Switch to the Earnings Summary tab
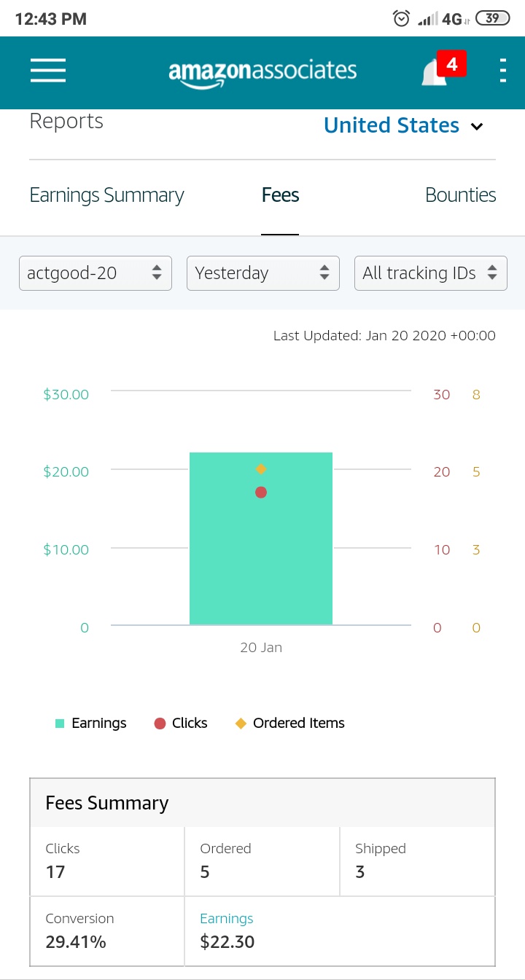 point(106,195)
